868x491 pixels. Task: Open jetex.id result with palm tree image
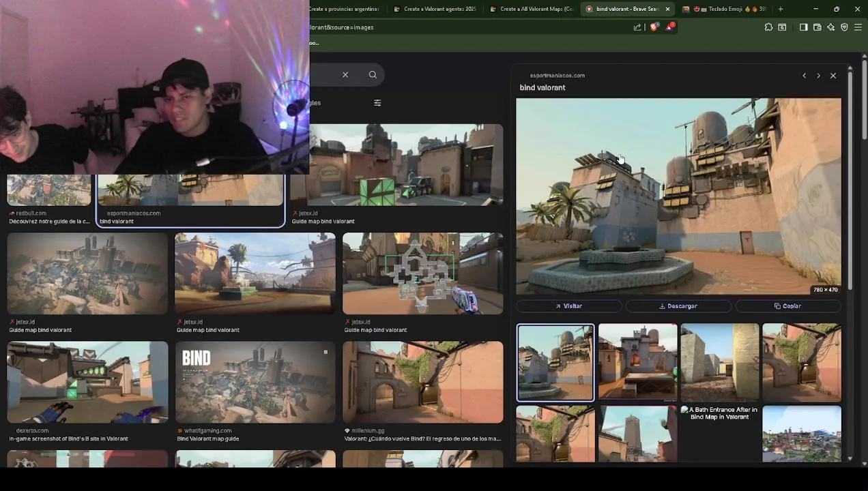click(x=255, y=273)
